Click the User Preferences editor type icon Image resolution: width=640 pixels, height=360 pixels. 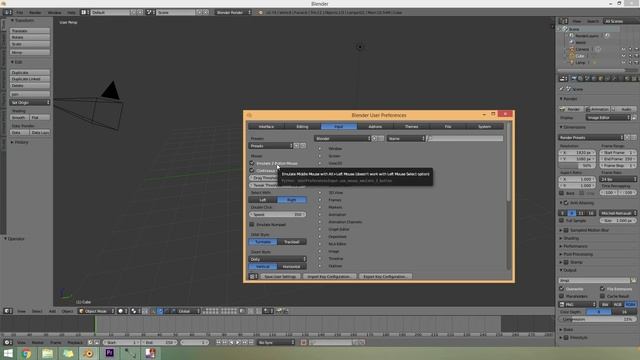(253, 276)
